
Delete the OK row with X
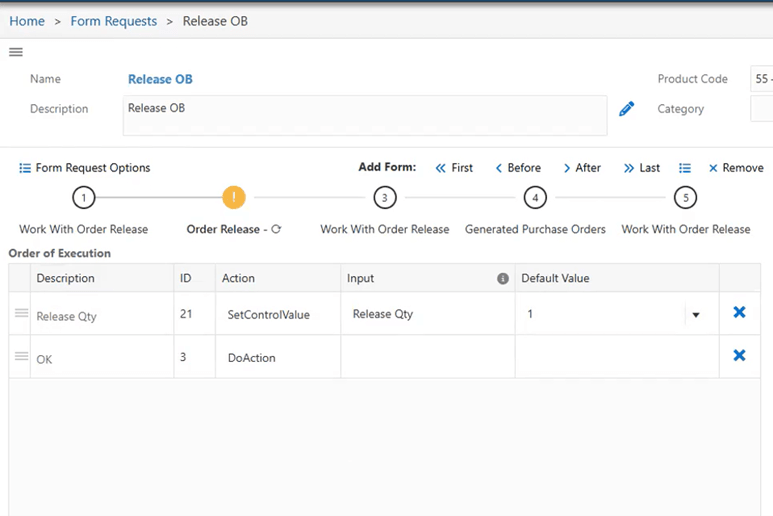coord(739,355)
